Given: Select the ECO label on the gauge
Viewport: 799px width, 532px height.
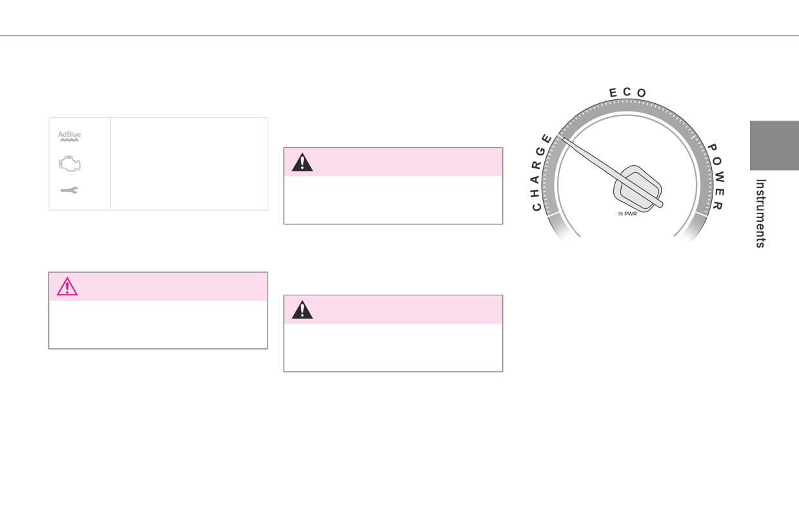Looking at the screenshot, I should point(627,93).
